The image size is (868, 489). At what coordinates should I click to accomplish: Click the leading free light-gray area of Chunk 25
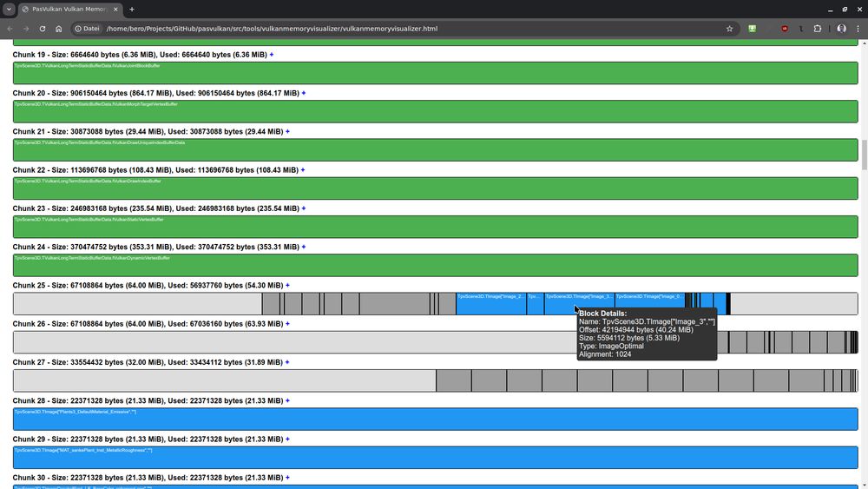137,304
